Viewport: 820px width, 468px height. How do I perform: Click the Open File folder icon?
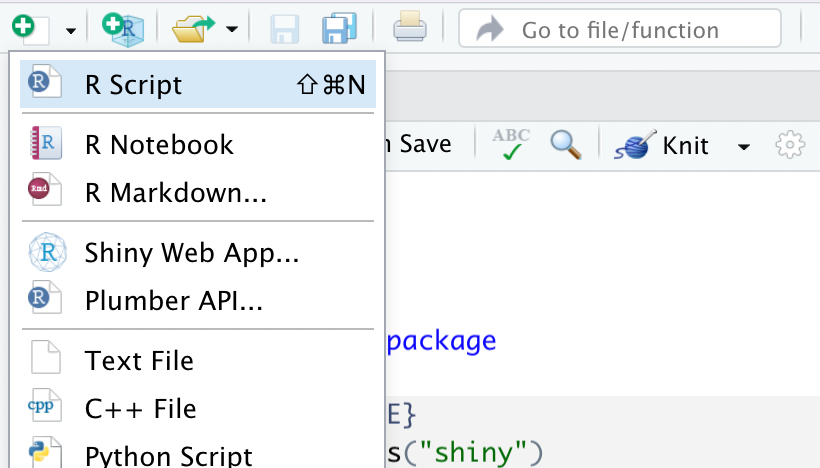[192, 29]
